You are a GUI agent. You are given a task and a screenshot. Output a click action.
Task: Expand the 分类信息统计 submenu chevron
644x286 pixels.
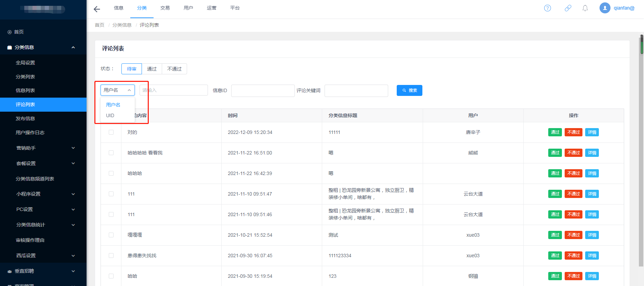73,225
